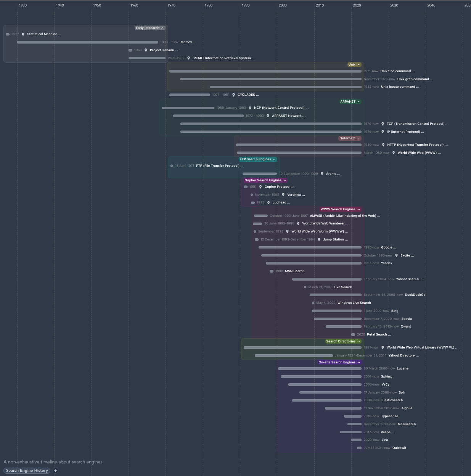Screen dimensions: 471x476
Task: Open the Windows Live Search entry
Action: click(x=354, y=303)
